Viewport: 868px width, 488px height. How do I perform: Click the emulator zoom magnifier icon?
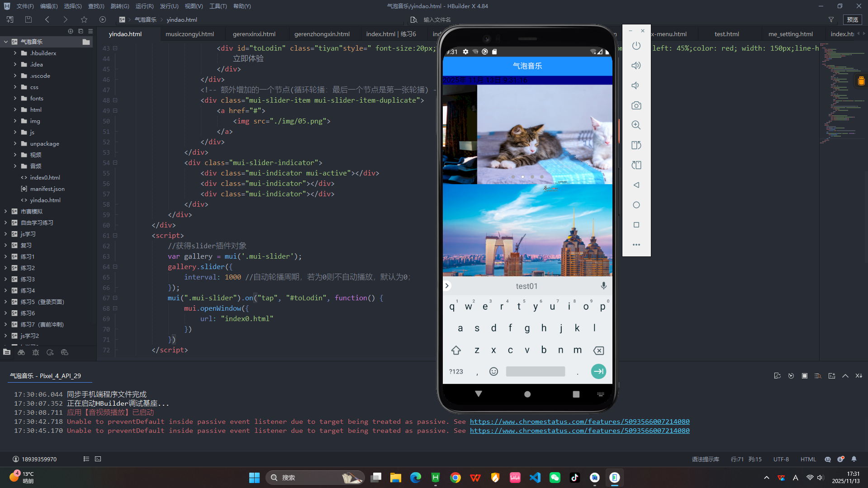coord(636,125)
